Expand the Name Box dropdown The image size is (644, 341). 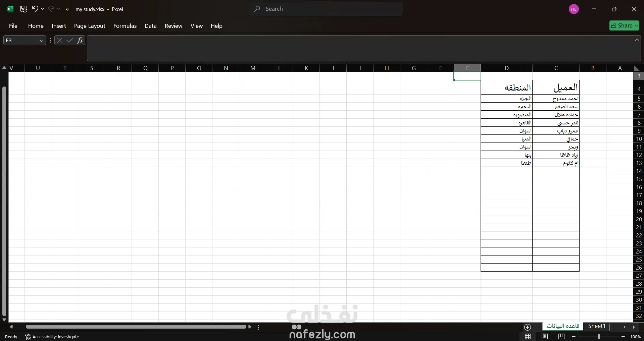(x=41, y=41)
